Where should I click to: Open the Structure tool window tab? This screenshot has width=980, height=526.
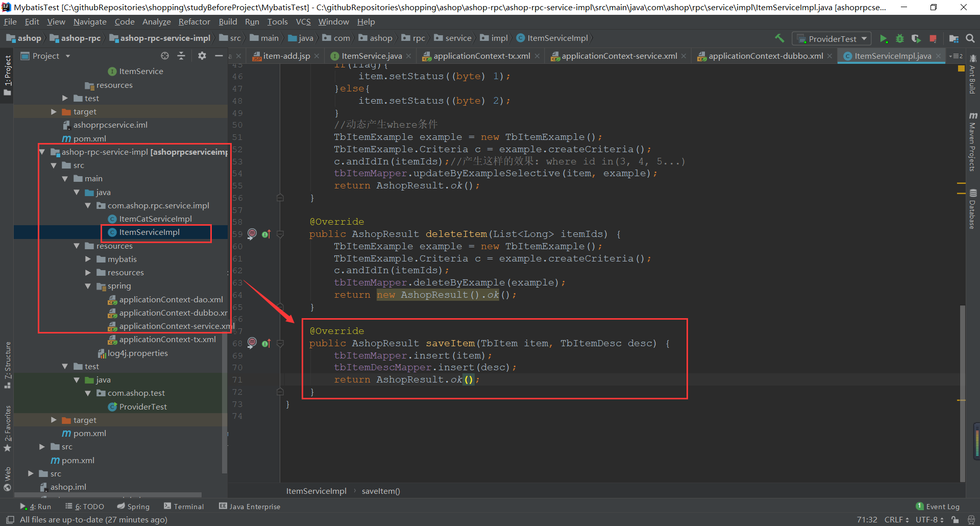[8, 365]
